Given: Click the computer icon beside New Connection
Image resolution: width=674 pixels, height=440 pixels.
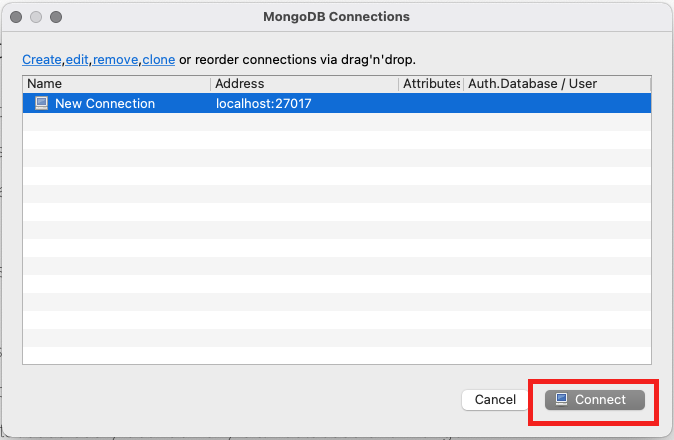Looking at the screenshot, I should coord(41,103).
